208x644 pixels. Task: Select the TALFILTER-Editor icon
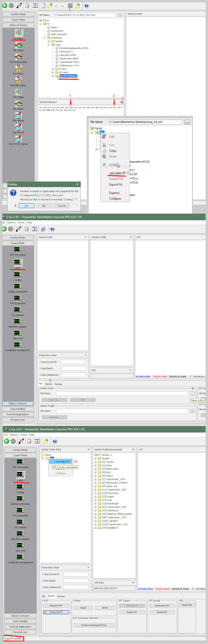tap(18, 57)
